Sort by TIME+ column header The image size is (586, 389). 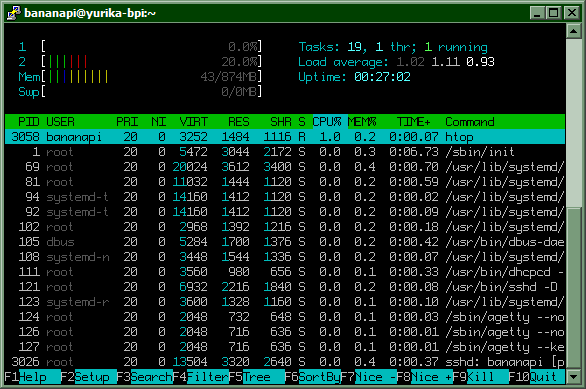[414, 122]
